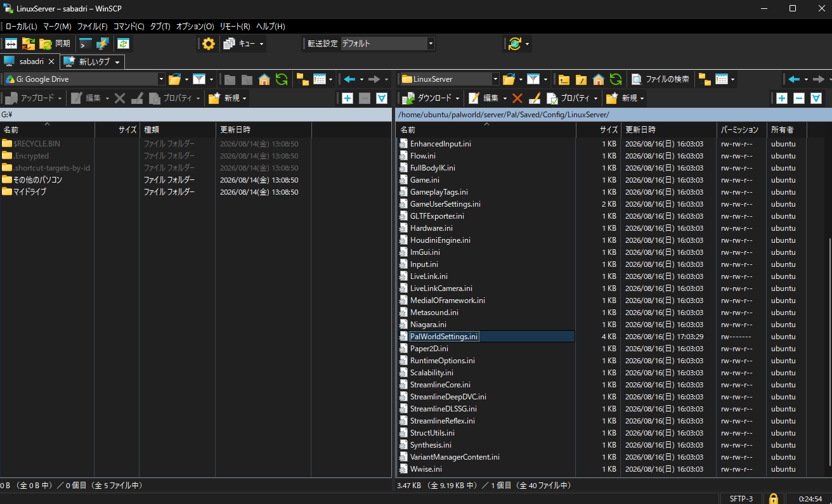Click the SFTP-3 protocol status indicator
The width and height of the screenshot is (832, 504).
click(x=741, y=498)
